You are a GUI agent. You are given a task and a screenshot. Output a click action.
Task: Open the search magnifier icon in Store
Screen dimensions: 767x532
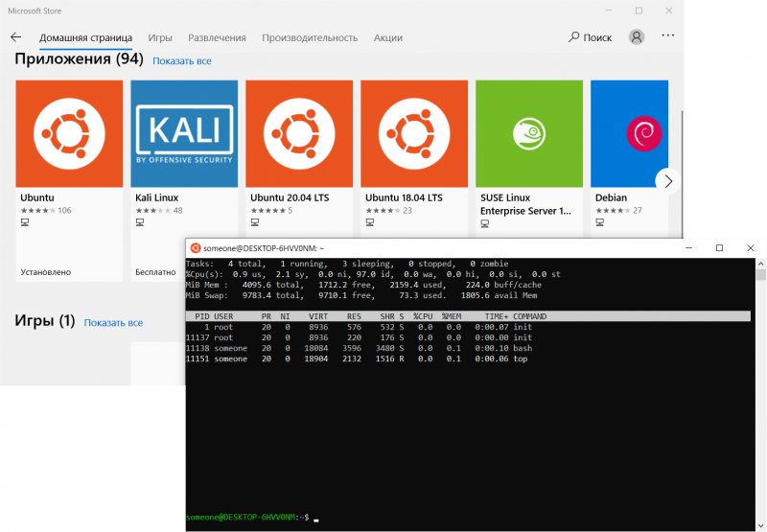(x=573, y=37)
